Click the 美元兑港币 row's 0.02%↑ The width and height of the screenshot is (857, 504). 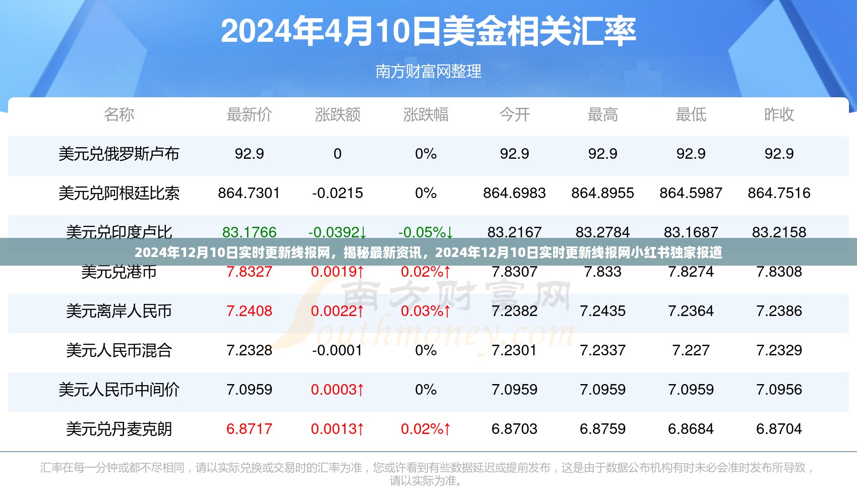pos(426,272)
